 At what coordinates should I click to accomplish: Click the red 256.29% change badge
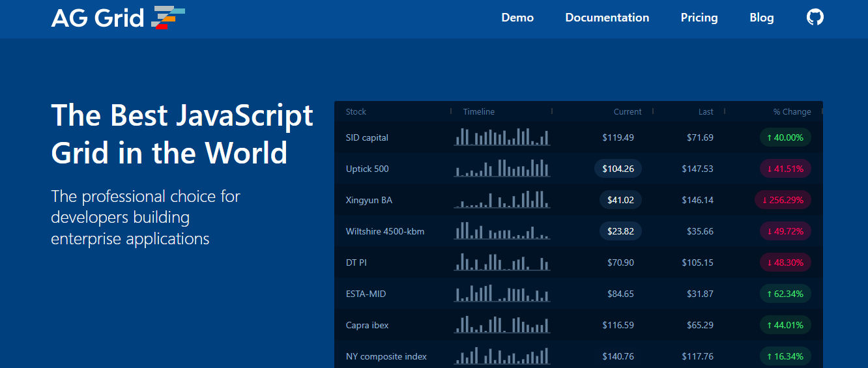point(783,200)
